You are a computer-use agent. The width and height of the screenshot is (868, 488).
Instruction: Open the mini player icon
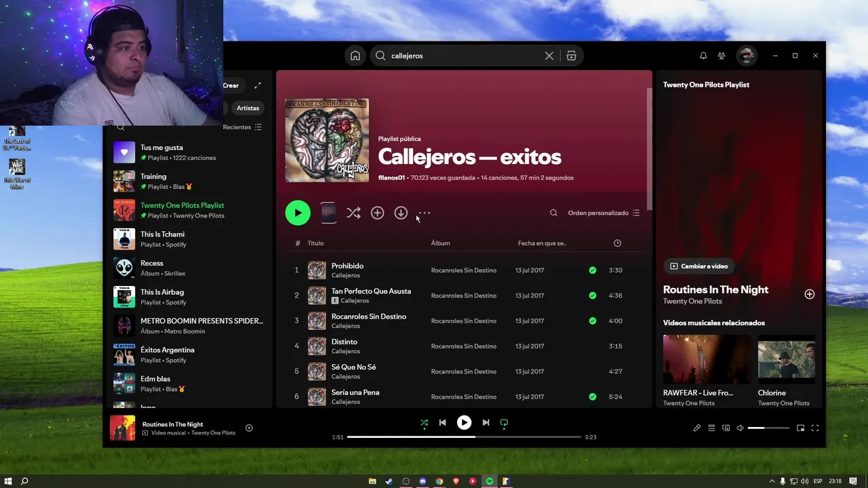[x=800, y=428]
